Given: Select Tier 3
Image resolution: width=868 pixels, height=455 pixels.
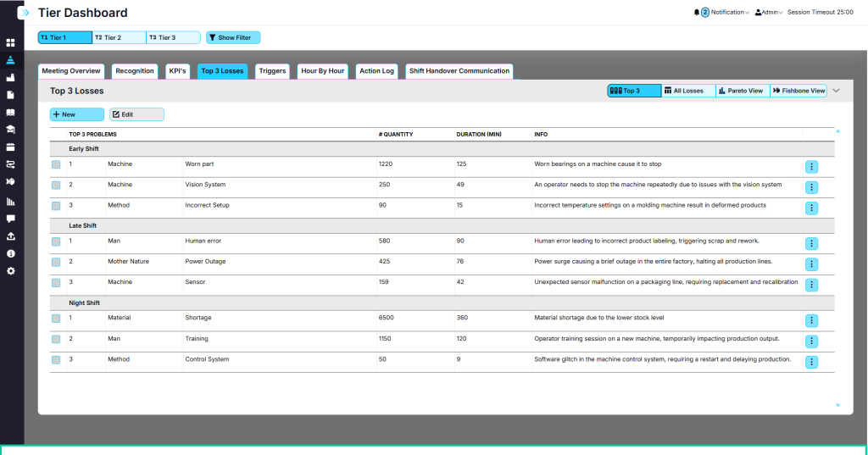Looking at the screenshot, I should [x=173, y=37].
